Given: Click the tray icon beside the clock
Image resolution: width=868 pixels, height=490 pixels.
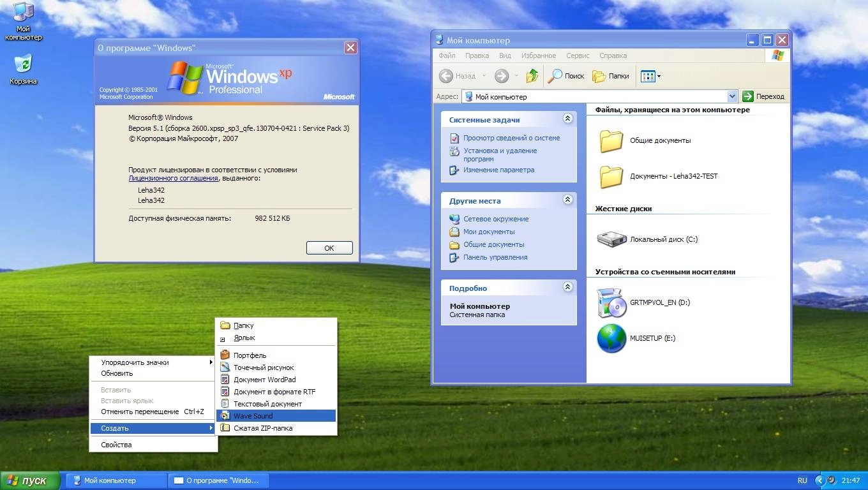Looking at the screenshot, I should tap(832, 480).
